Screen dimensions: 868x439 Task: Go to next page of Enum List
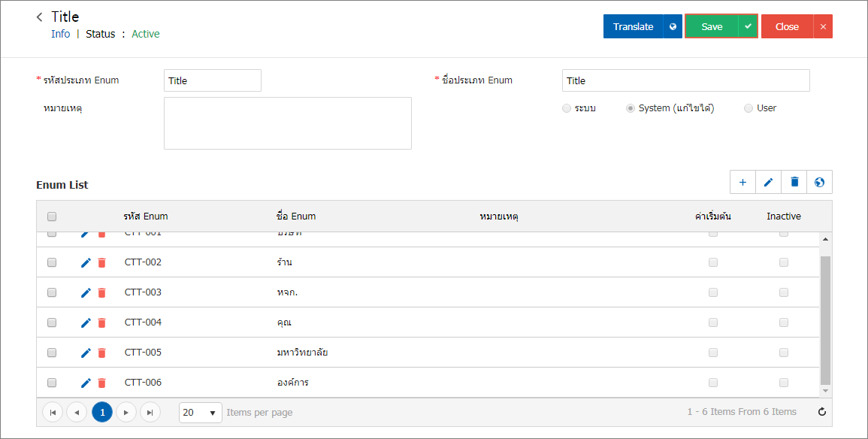tap(126, 413)
